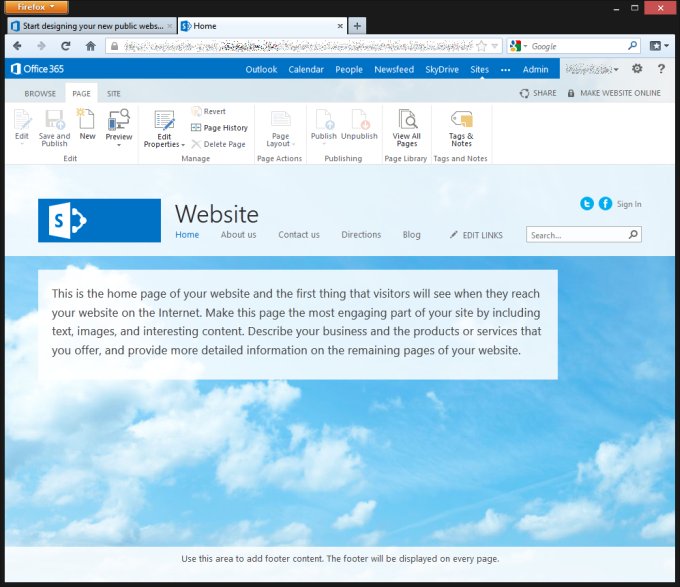Open the Firefox bookmarks menu icon
This screenshot has height=587, width=680.
(x=659, y=46)
